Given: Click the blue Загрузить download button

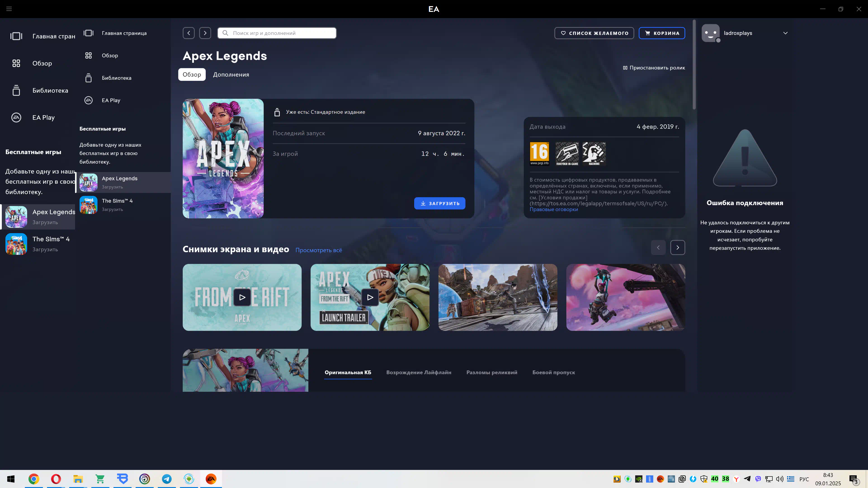Looking at the screenshot, I should tap(440, 203).
